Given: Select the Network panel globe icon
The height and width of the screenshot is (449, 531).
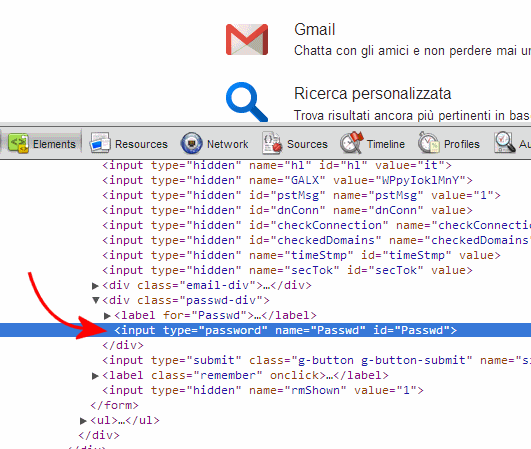Looking at the screenshot, I should click(x=191, y=144).
